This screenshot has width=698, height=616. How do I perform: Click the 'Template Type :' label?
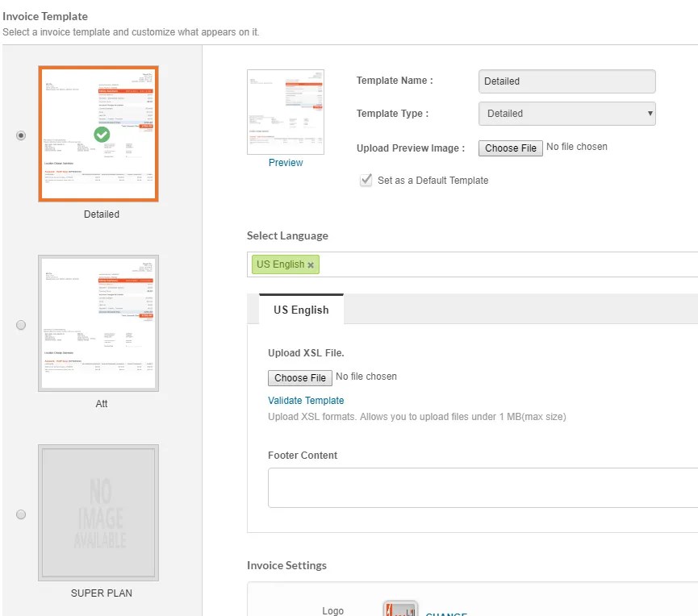(392, 114)
